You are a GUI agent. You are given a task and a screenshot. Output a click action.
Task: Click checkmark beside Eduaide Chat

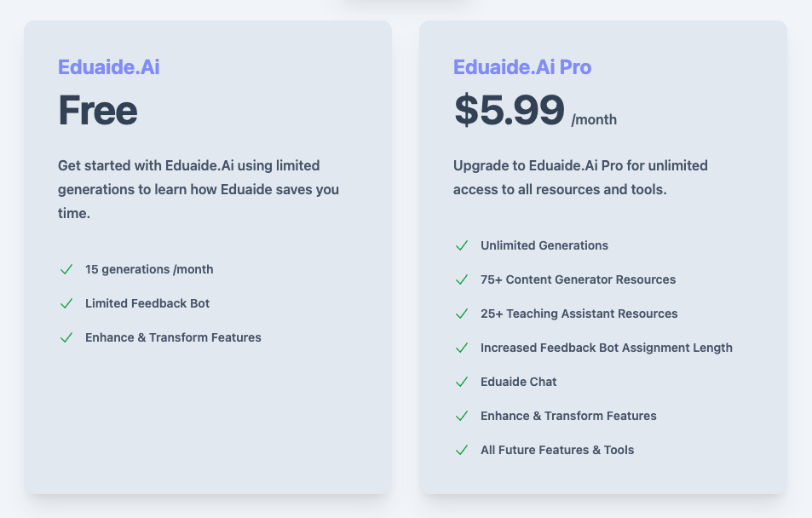pyautogui.click(x=461, y=382)
